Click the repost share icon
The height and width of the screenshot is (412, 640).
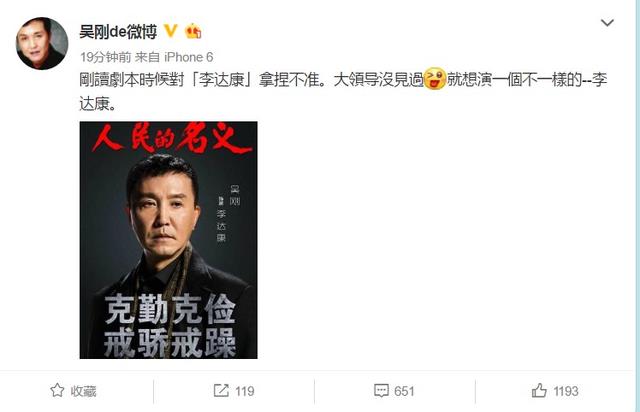pyautogui.click(x=221, y=390)
